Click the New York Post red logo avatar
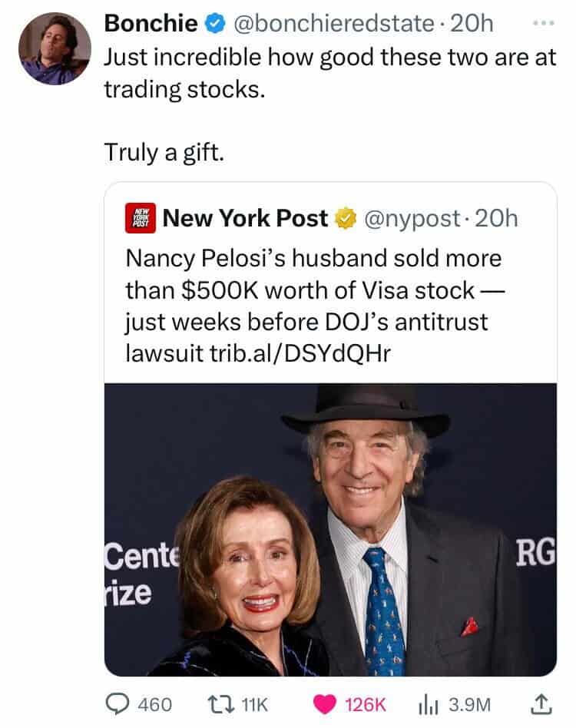The width and height of the screenshot is (576, 728). [141, 219]
